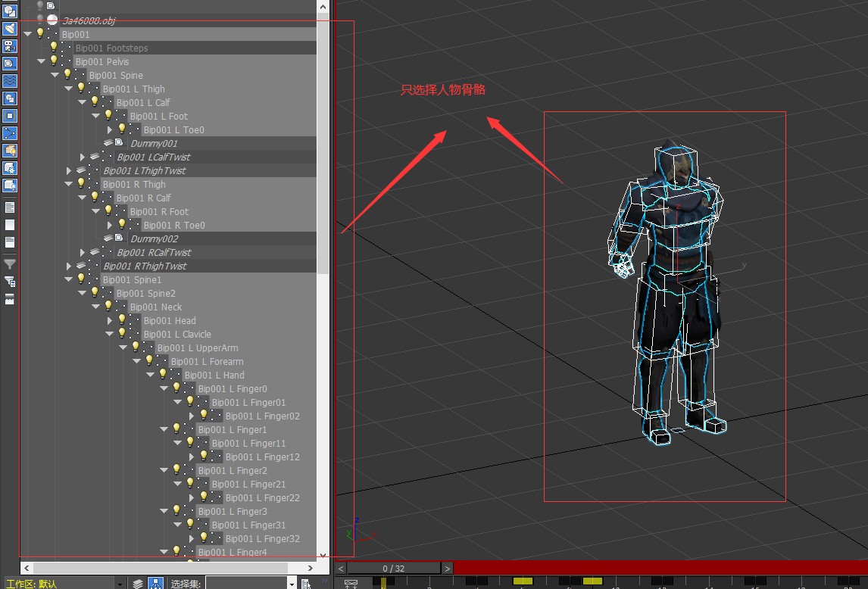The image size is (868, 589).
Task: Toggle the Display Geometry filter icon
Action: [x=9, y=11]
